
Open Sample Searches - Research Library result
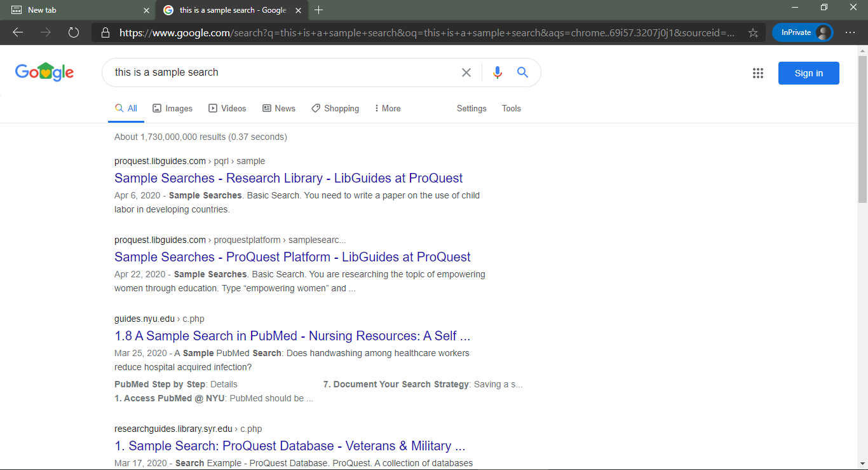point(288,178)
